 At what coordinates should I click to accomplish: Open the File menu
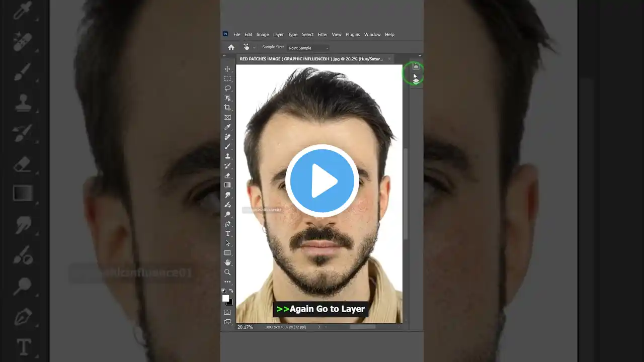coord(237,35)
